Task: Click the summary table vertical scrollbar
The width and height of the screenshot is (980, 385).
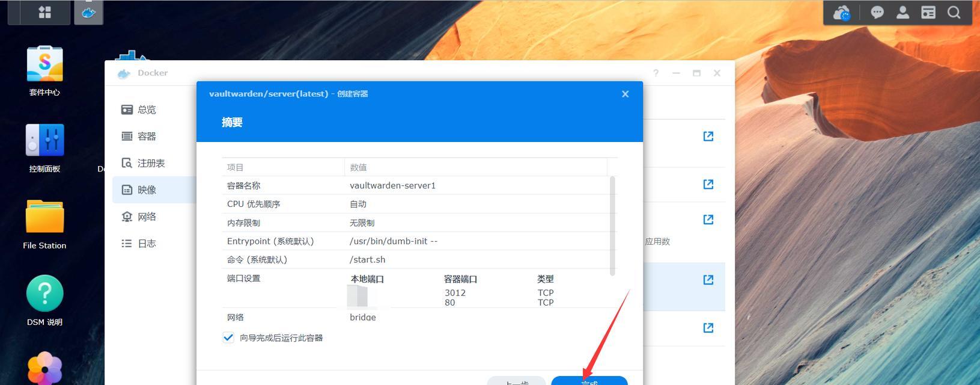Action: (x=612, y=226)
